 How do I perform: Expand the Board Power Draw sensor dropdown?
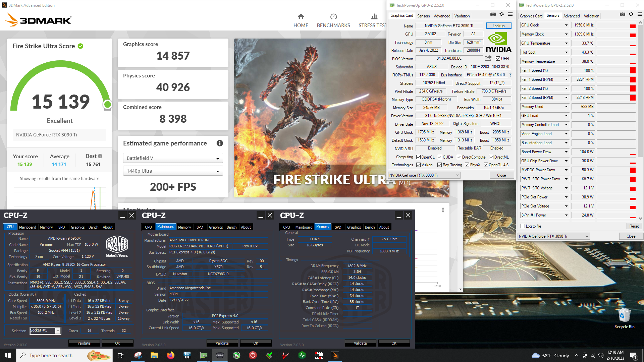tap(566, 152)
